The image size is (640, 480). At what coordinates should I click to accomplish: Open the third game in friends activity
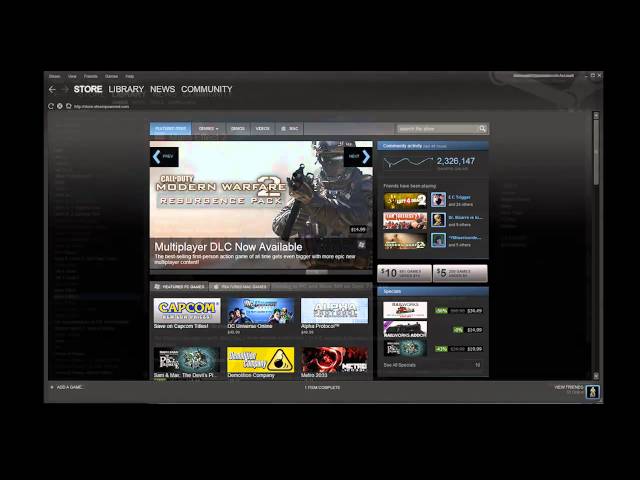click(x=405, y=240)
